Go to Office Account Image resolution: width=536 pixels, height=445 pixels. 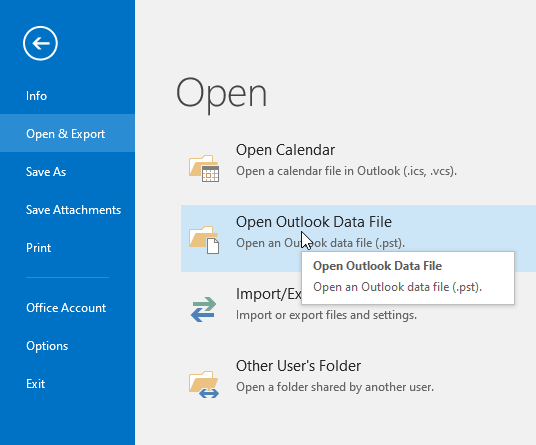(x=66, y=308)
